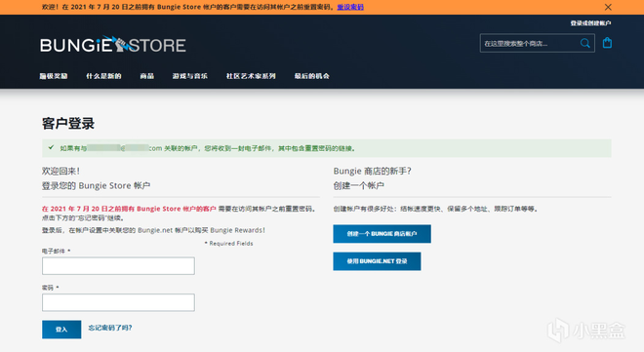Click the 登入 sign-in button
This screenshot has height=352, width=644.
pos(61,330)
